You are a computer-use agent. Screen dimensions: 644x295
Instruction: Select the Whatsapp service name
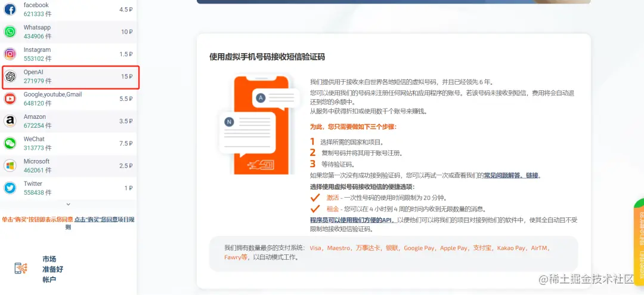click(37, 27)
